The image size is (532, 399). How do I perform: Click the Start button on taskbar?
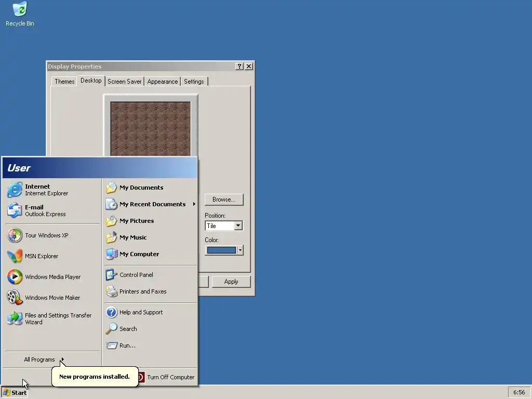click(x=15, y=393)
